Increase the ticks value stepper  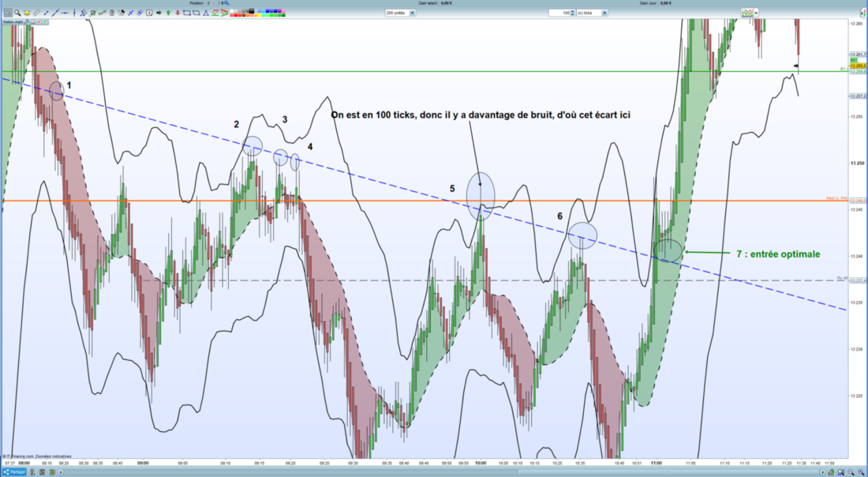click(x=572, y=11)
